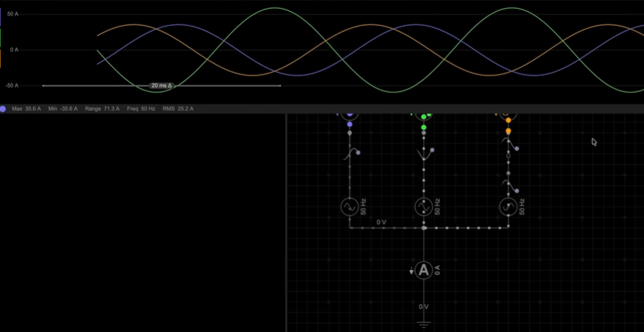Click the purple node above the left switch
The width and height of the screenshot is (644, 332).
click(x=349, y=125)
